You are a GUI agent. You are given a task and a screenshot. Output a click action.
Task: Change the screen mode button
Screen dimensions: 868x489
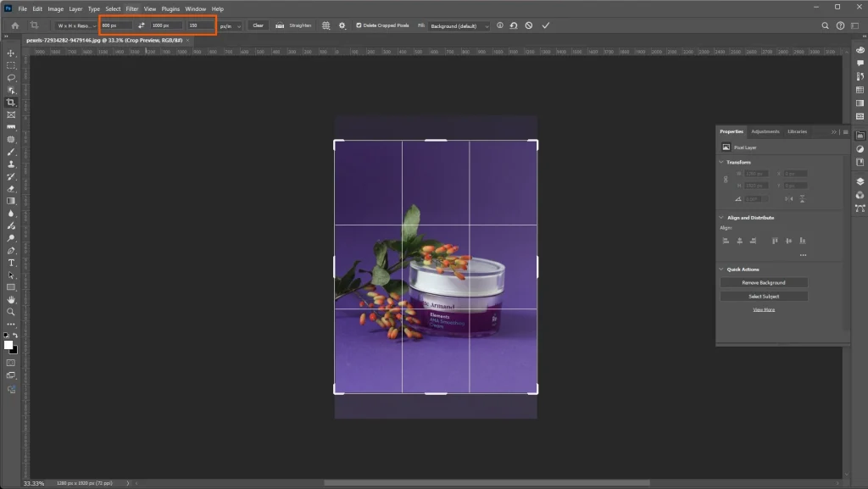(11, 375)
